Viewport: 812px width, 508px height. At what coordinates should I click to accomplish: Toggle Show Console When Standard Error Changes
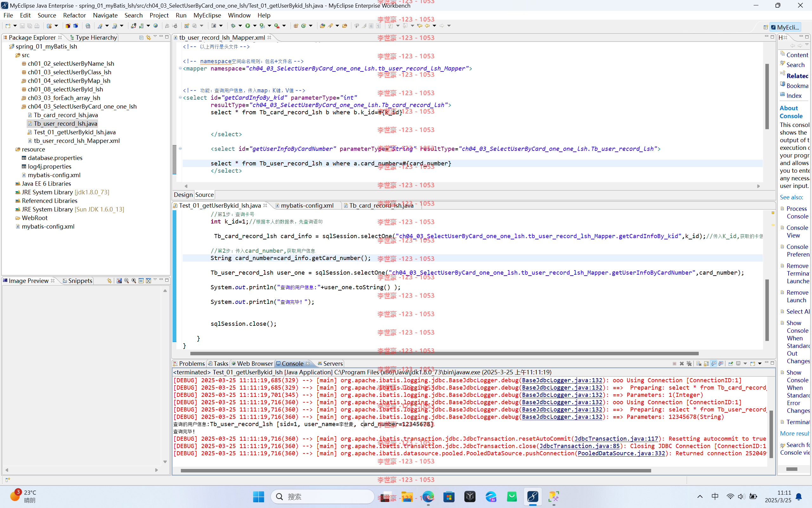721,364
